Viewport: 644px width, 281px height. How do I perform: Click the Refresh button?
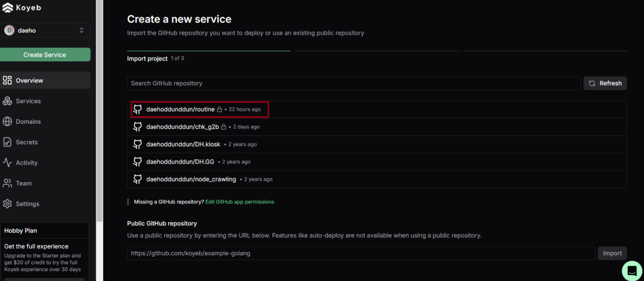605,83
